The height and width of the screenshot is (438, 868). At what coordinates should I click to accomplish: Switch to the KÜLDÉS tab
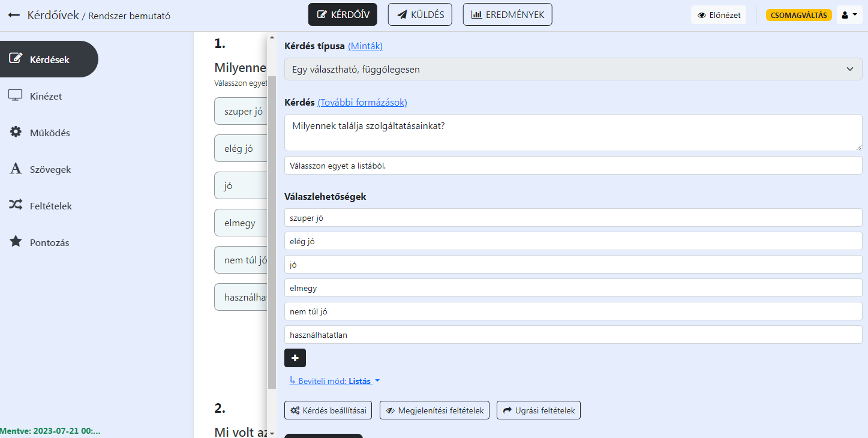tap(420, 14)
